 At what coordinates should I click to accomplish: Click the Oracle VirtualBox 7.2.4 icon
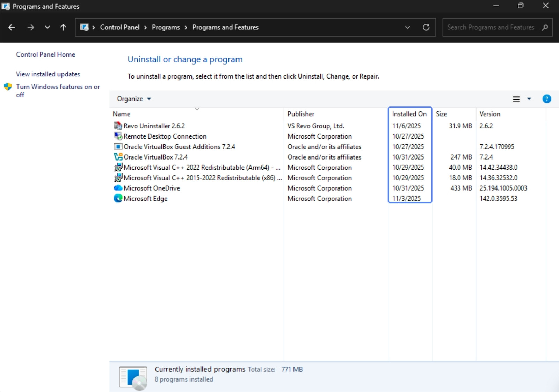118,157
